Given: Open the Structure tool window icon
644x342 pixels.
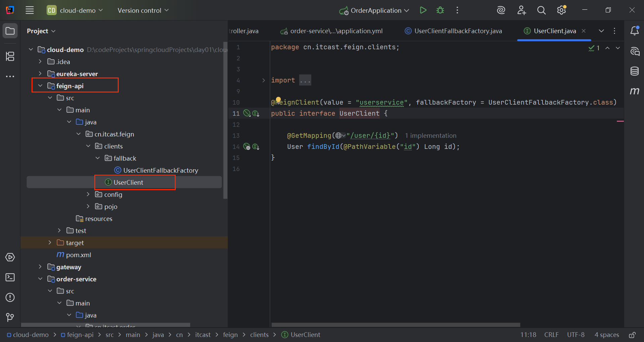Looking at the screenshot, I should click(10, 56).
